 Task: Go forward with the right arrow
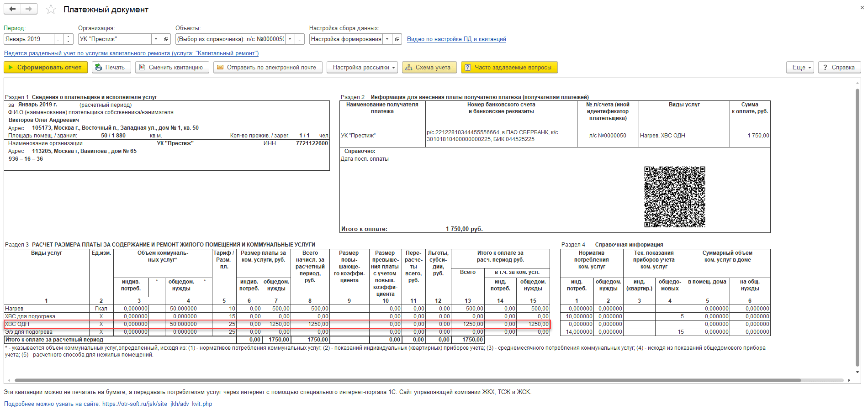(x=29, y=9)
